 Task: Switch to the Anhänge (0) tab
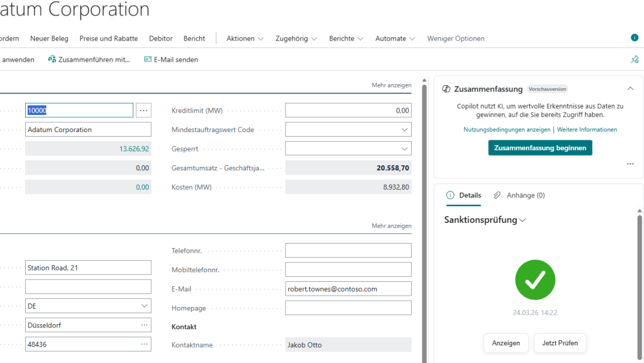point(519,196)
